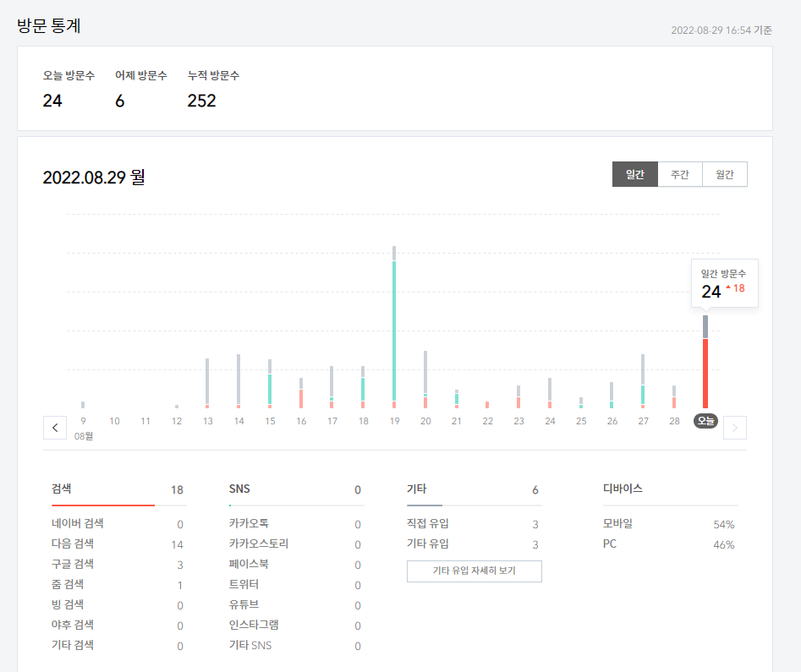Switch to 월간 monthly view
801x672 pixels.
725,175
